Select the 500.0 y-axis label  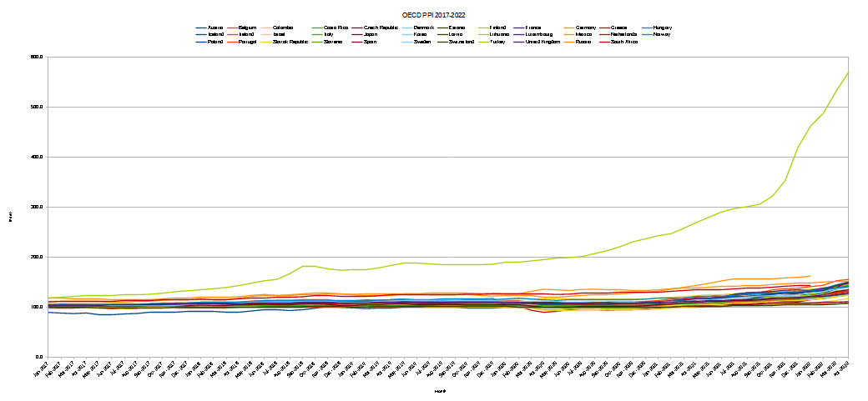pos(37,108)
